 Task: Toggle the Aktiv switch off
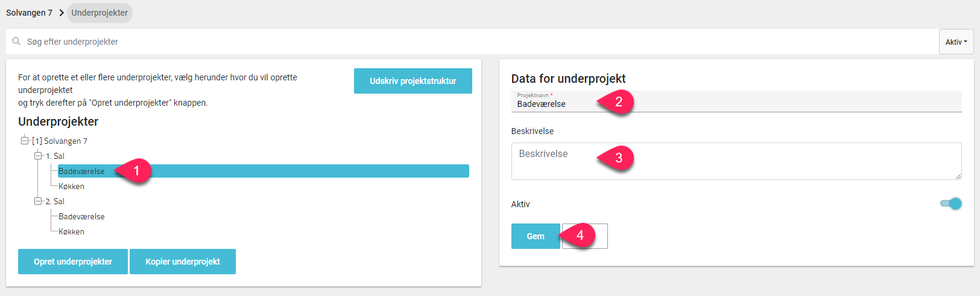click(x=951, y=204)
